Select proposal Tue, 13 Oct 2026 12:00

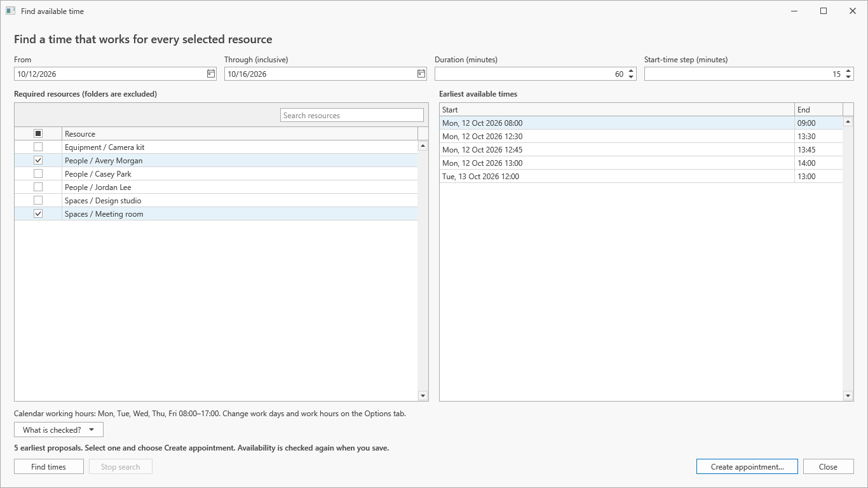click(641, 176)
